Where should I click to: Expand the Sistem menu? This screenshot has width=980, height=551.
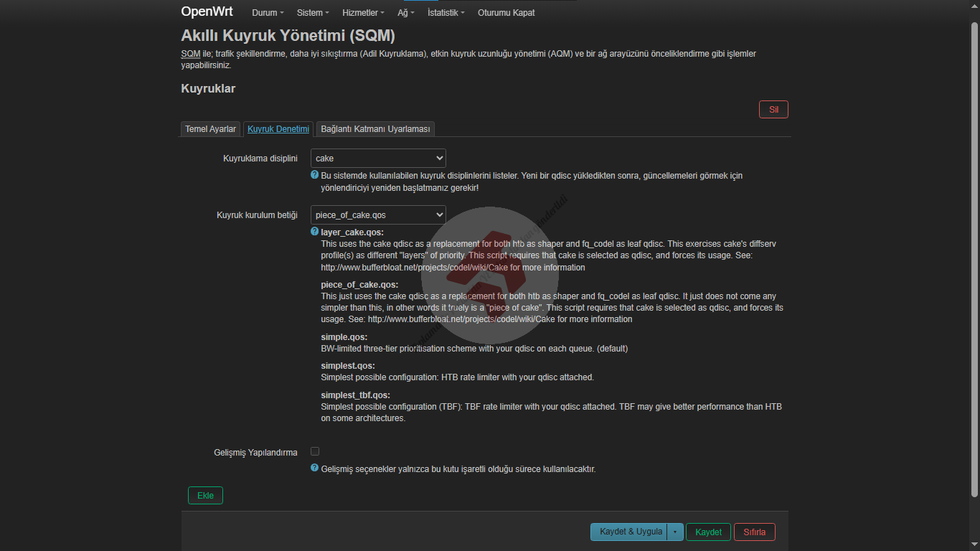click(x=313, y=13)
